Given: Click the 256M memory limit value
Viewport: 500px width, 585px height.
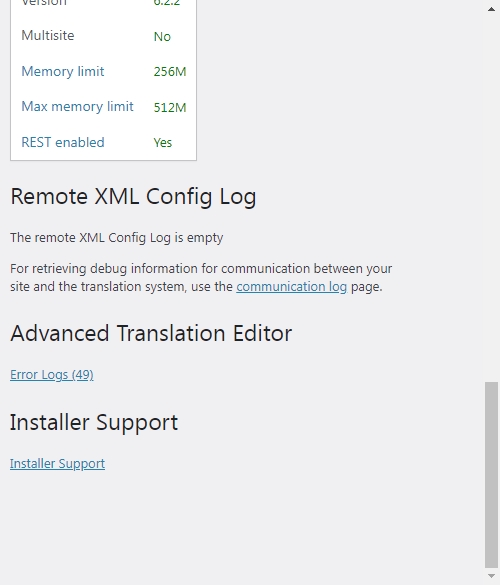Looking at the screenshot, I should pyautogui.click(x=170, y=72).
